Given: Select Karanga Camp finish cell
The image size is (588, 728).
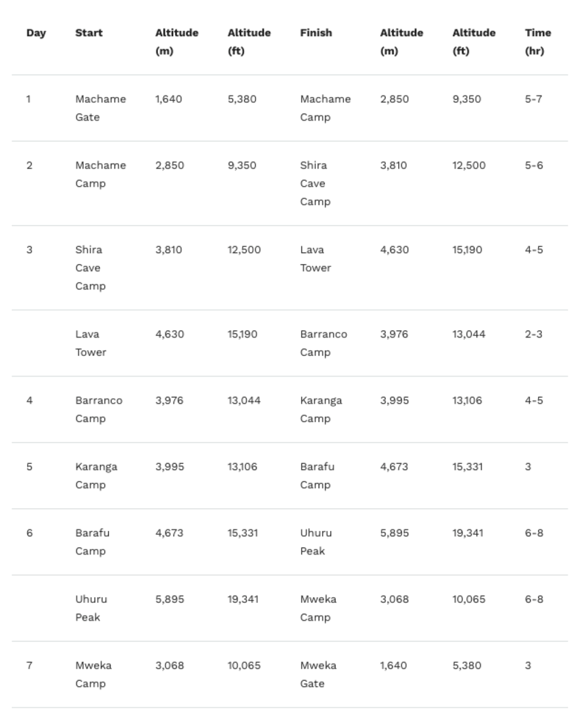Looking at the screenshot, I should click(321, 410).
